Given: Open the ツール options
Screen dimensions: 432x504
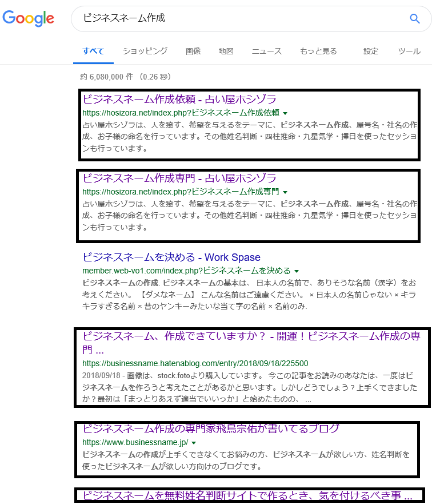Looking at the screenshot, I should coord(409,51).
